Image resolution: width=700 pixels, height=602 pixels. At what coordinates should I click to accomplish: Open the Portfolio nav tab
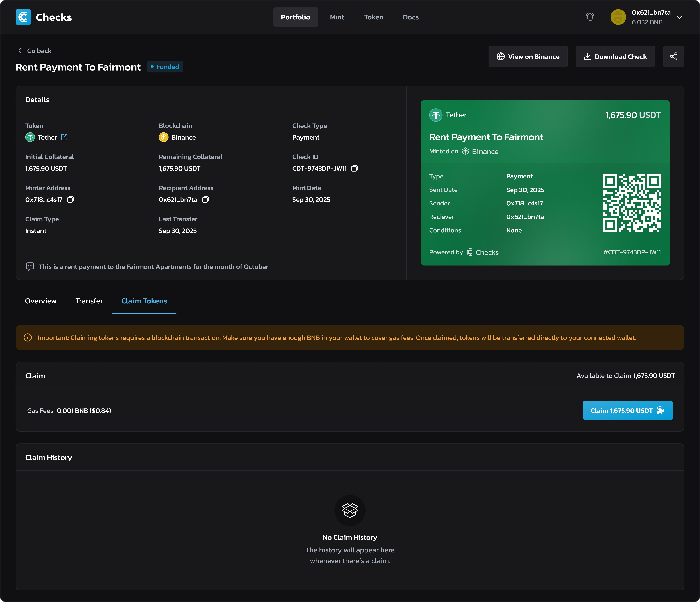[295, 17]
